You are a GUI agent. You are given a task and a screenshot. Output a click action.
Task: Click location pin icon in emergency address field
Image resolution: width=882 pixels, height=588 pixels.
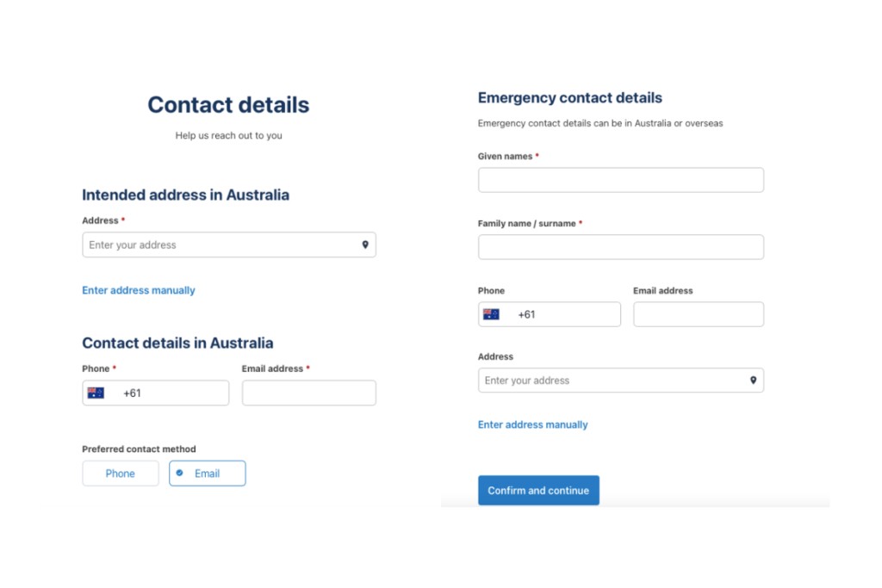(x=753, y=381)
